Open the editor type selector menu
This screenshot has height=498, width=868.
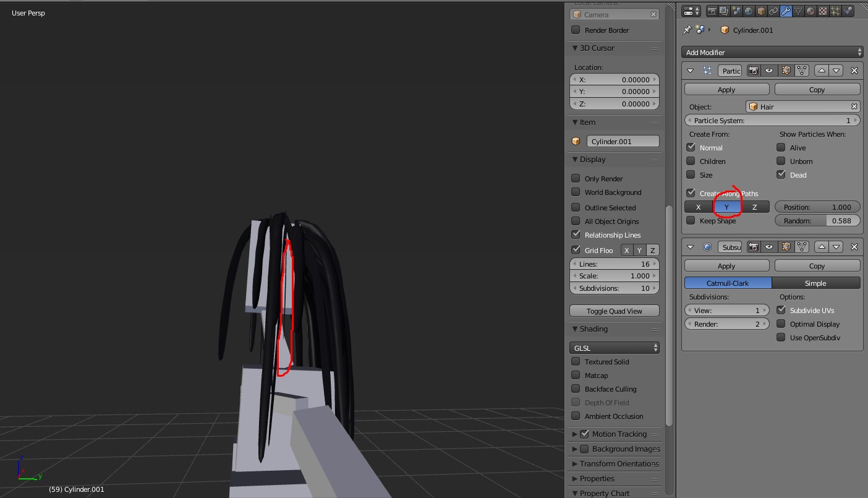692,11
